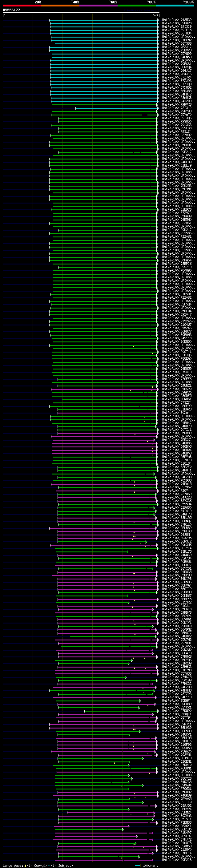Select the UniRef100_Q5U253 label
197x868 pixels.
[177, 186]
